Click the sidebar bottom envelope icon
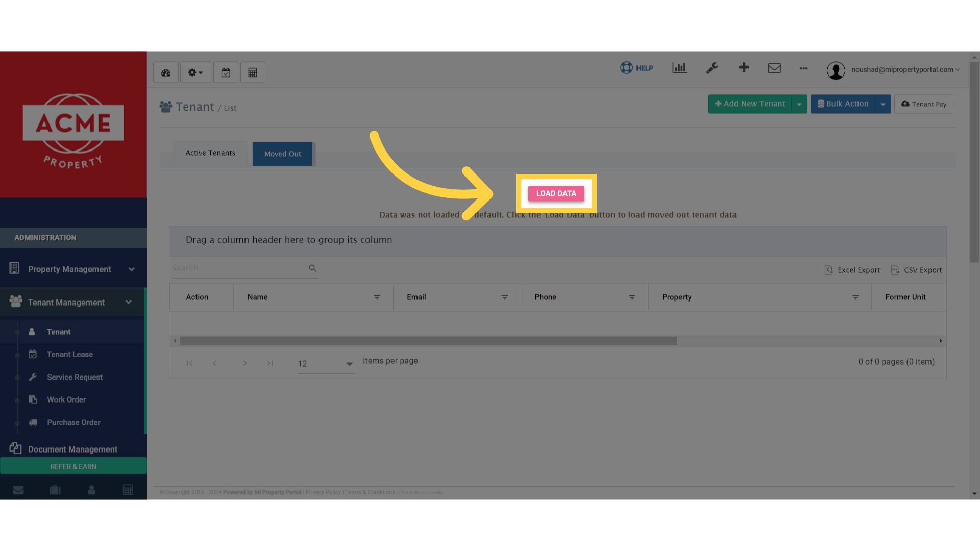980x551 pixels. pos(18,490)
